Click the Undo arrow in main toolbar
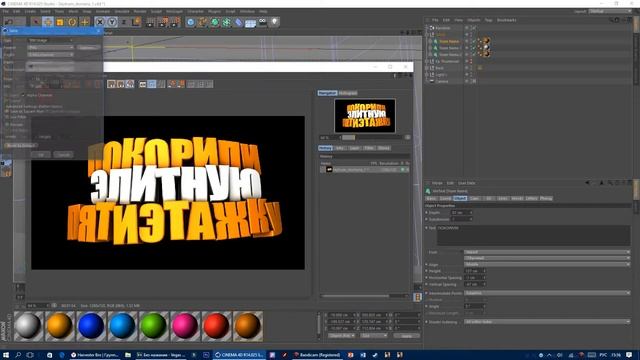The image size is (640, 360). pyautogui.click(x=9, y=22)
